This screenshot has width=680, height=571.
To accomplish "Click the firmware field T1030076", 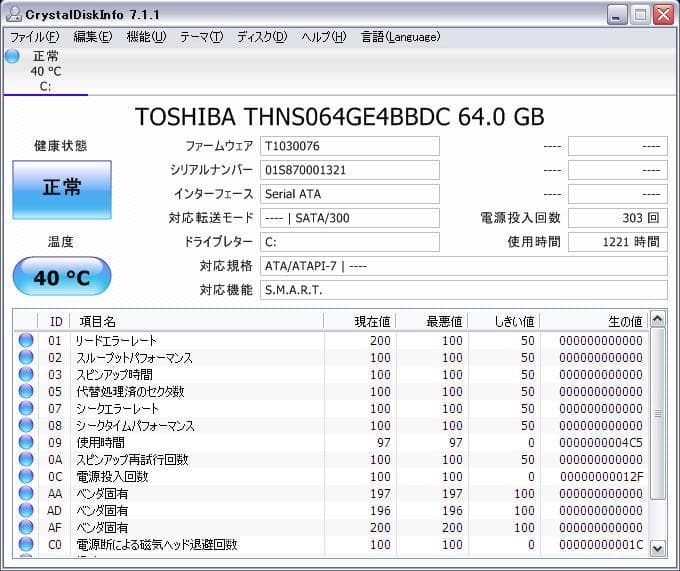I will pyautogui.click(x=350, y=146).
